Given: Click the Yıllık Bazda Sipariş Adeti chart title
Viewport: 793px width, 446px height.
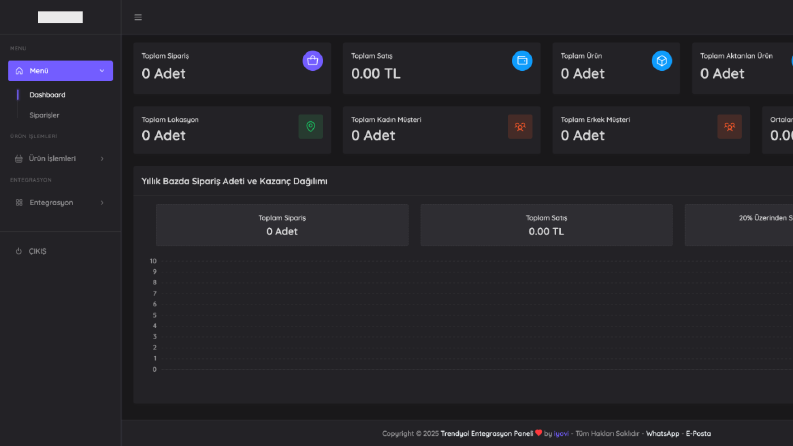Looking at the screenshot, I should (x=234, y=181).
